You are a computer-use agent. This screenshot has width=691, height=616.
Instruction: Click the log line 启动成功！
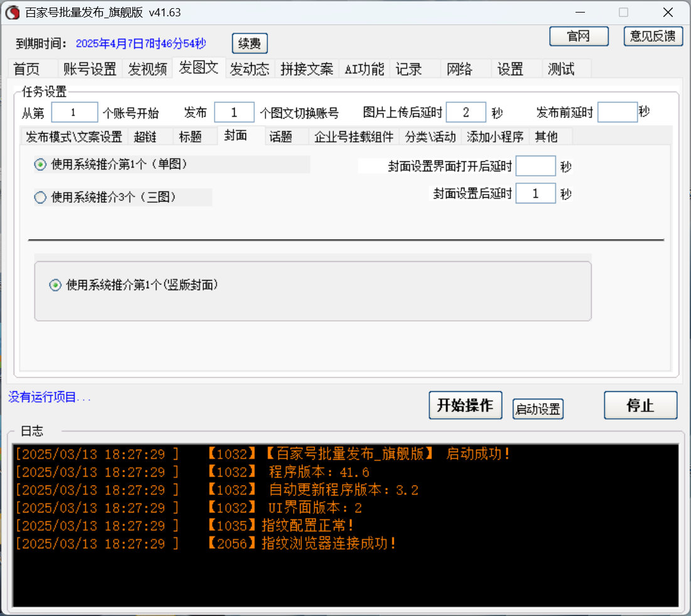click(x=263, y=454)
